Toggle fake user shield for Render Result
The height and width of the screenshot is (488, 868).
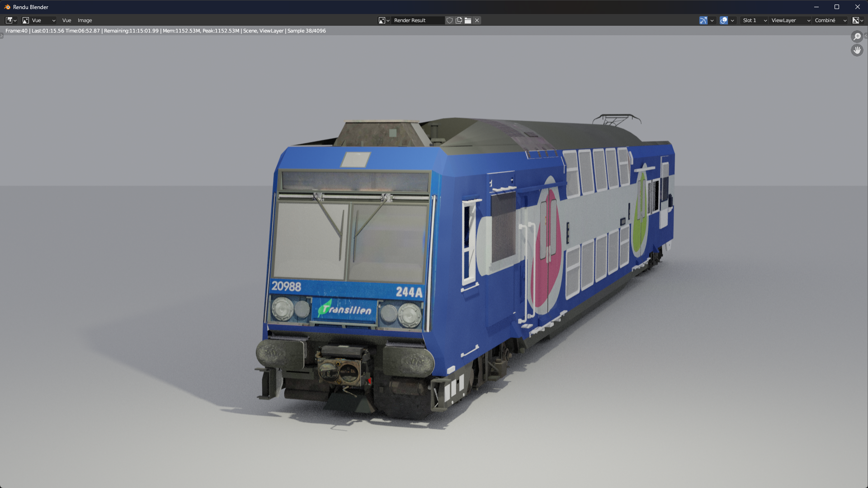(x=449, y=20)
